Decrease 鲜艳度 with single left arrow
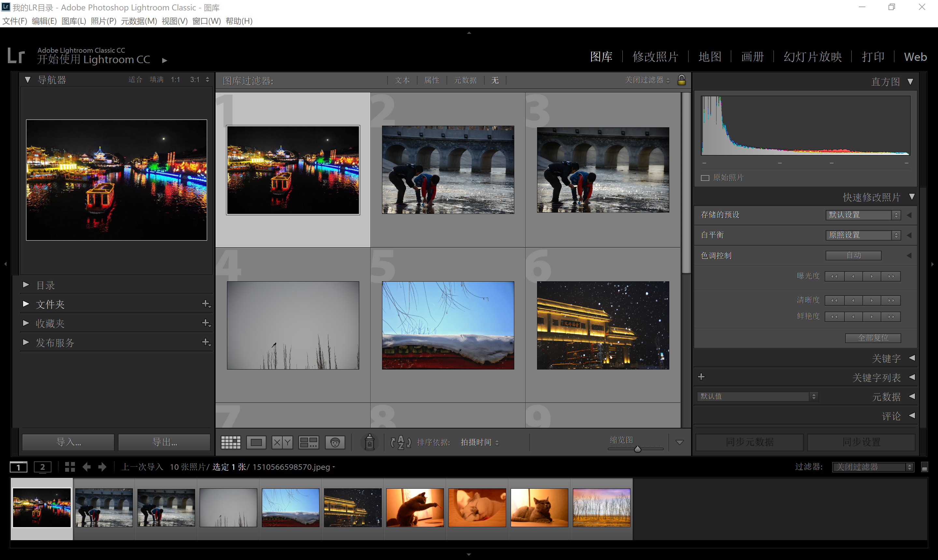This screenshot has width=938, height=560. (853, 316)
